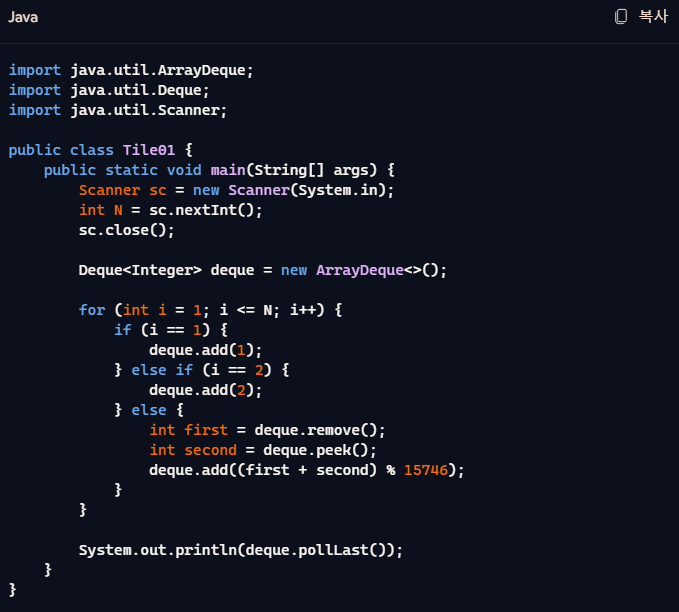Click the copy clipboard icon
The image size is (679, 612).
[621, 17]
